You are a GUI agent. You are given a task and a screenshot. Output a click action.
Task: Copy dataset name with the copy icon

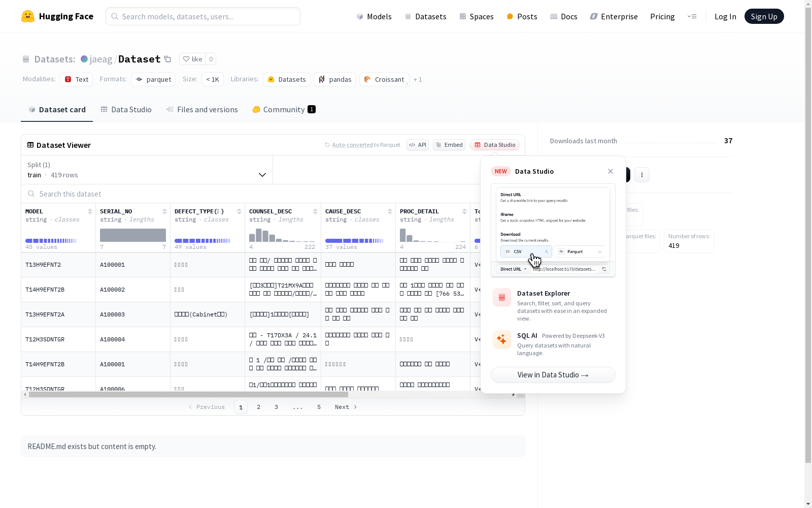pyautogui.click(x=167, y=59)
